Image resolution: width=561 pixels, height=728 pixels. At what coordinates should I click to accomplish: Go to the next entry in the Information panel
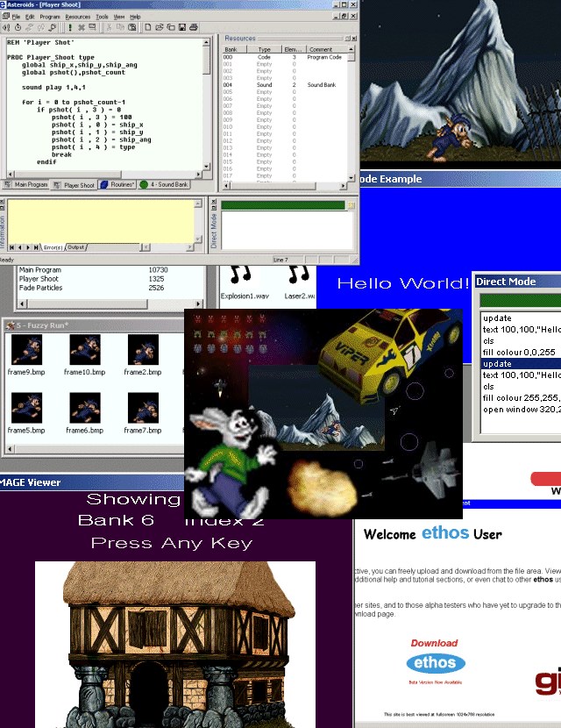[x=28, y=247]
